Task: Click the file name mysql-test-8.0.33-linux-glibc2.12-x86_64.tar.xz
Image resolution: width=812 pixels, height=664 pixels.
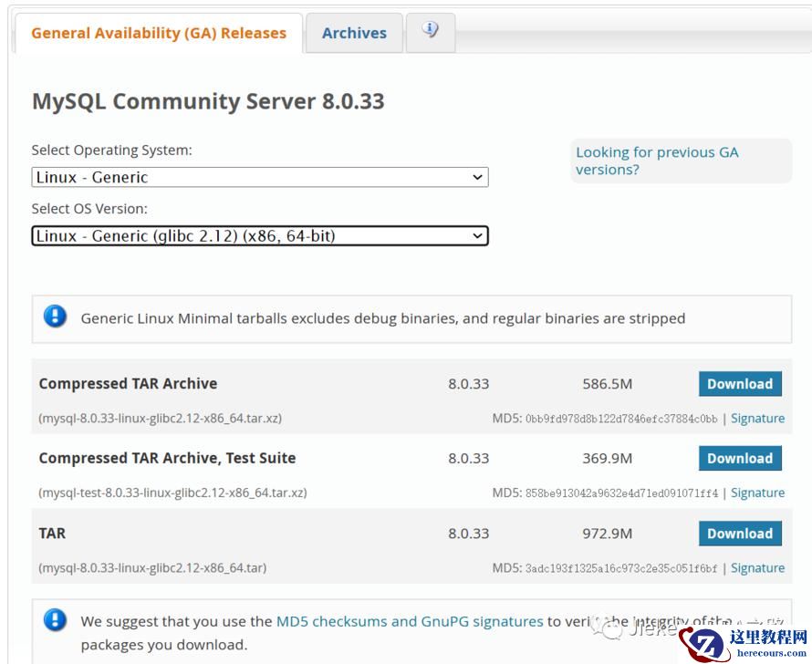Action: click(x=172, y=493)
